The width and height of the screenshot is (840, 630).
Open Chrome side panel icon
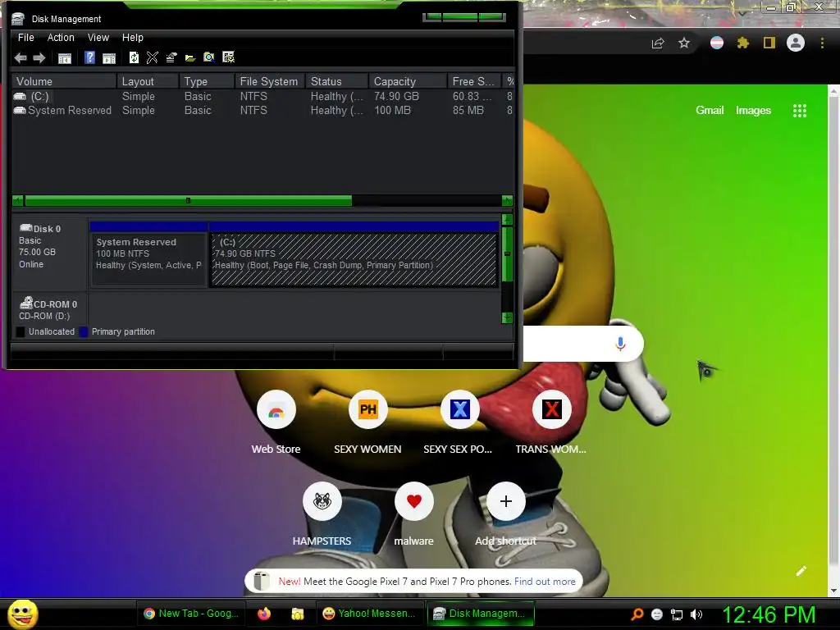(x=769, y=43)
